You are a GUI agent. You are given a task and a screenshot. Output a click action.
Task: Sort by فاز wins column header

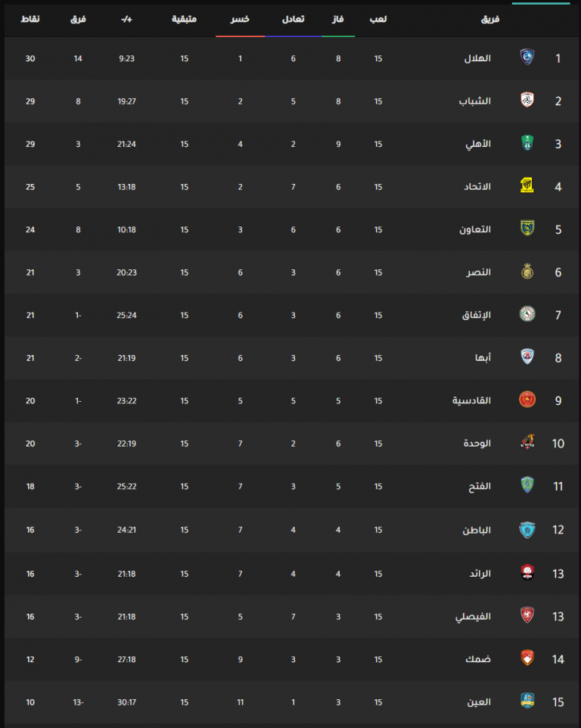click(338, 19)
